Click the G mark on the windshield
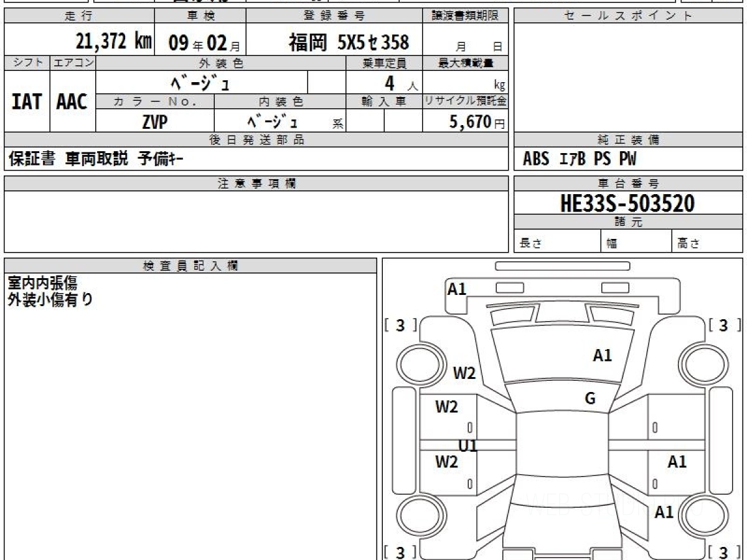747x560 pixels. 590,399
